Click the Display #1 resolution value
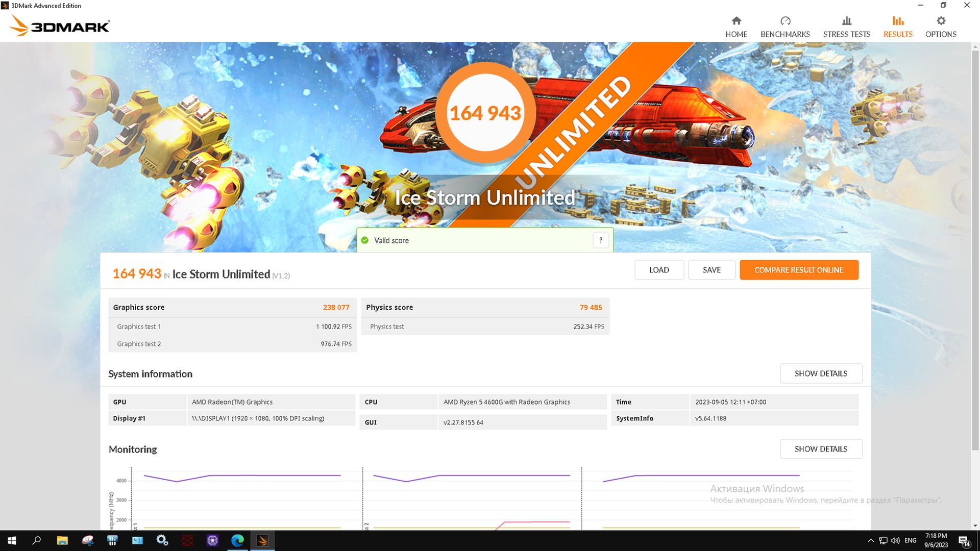980x551 pixels. (258, 418)
